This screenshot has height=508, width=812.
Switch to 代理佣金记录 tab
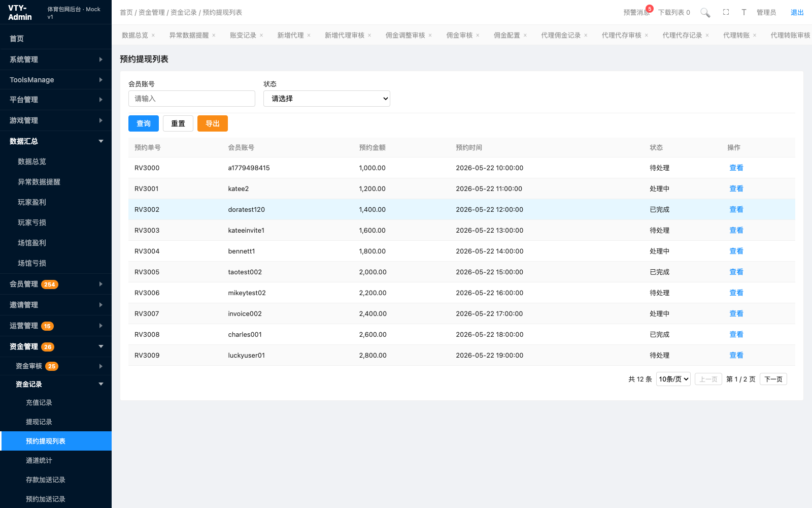561,36
